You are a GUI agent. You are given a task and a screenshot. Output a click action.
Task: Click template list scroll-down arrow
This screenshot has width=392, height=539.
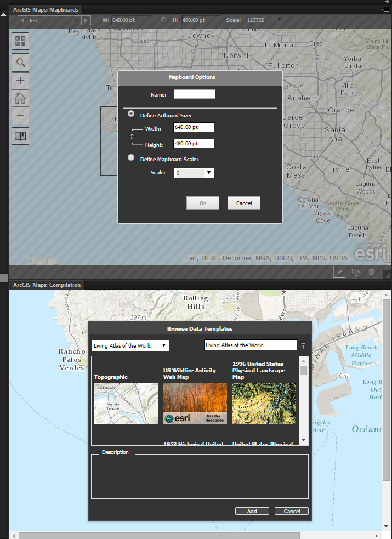click(303, 440)
